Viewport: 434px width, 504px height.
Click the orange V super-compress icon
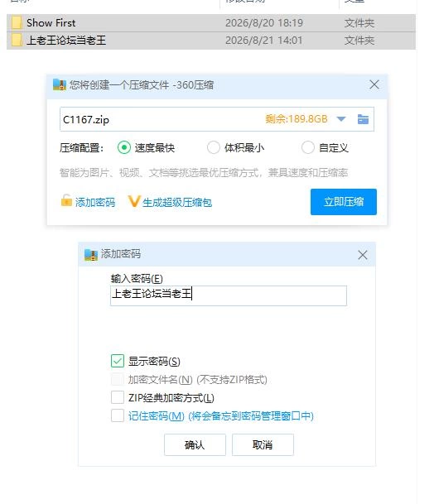134,202
